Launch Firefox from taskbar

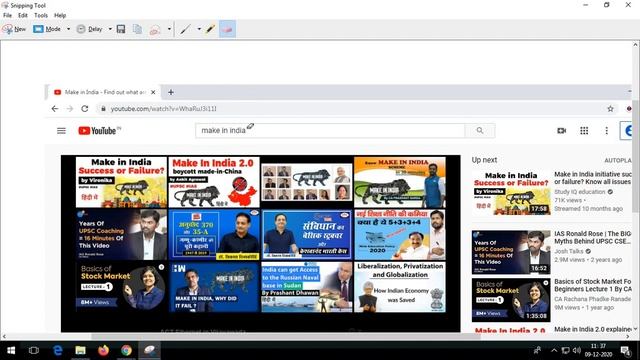tap(103, 350)
